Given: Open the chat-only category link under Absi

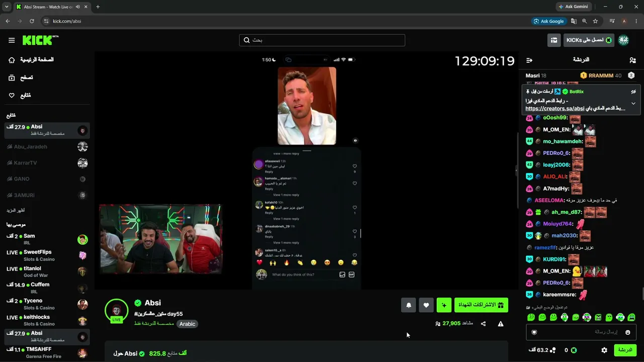Looking at the screenshot, I should click(154, 324).
